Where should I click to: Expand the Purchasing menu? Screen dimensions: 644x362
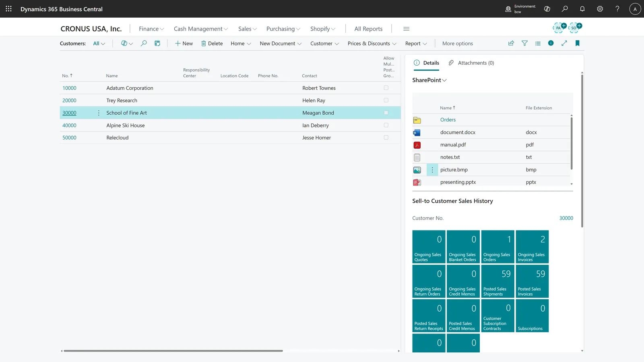283,29
